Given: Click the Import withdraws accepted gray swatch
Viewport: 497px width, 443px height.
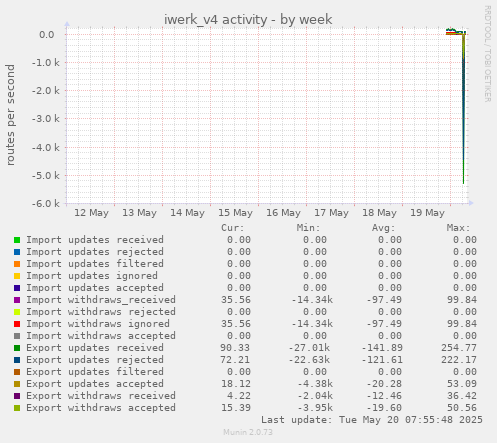Looking at the screenshot, I should coord(17,336).
